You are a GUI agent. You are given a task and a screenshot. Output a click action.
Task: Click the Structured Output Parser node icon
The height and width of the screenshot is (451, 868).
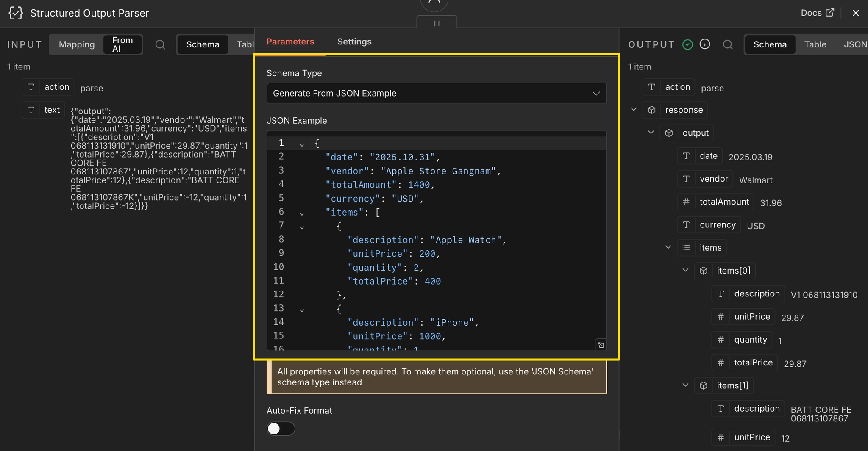pos(16,13)
